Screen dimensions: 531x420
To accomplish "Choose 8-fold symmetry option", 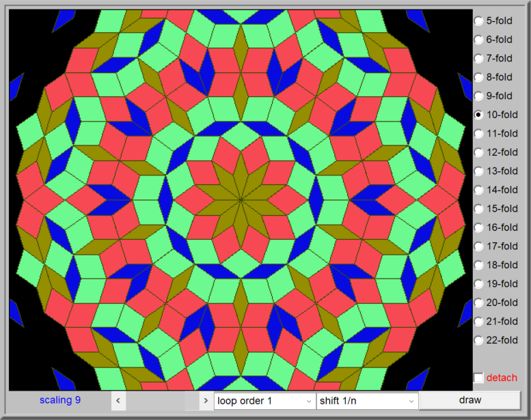I will tap(478, 77).
